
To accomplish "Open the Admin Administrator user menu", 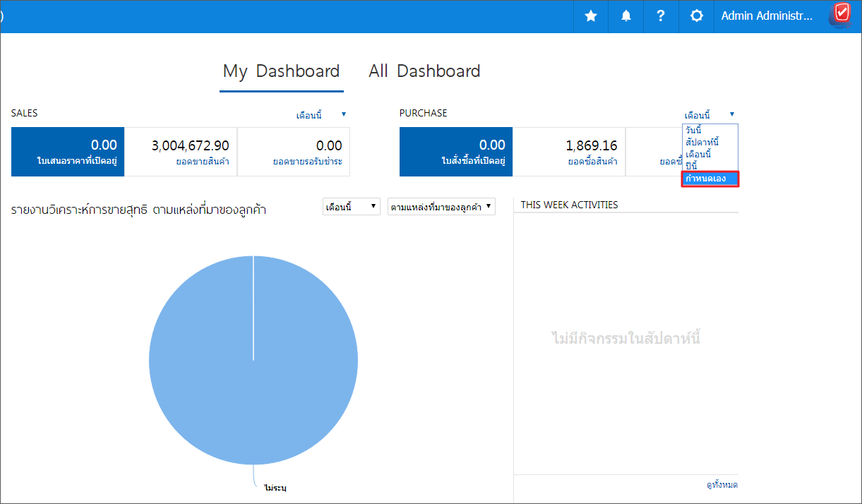I will [767, 16].
